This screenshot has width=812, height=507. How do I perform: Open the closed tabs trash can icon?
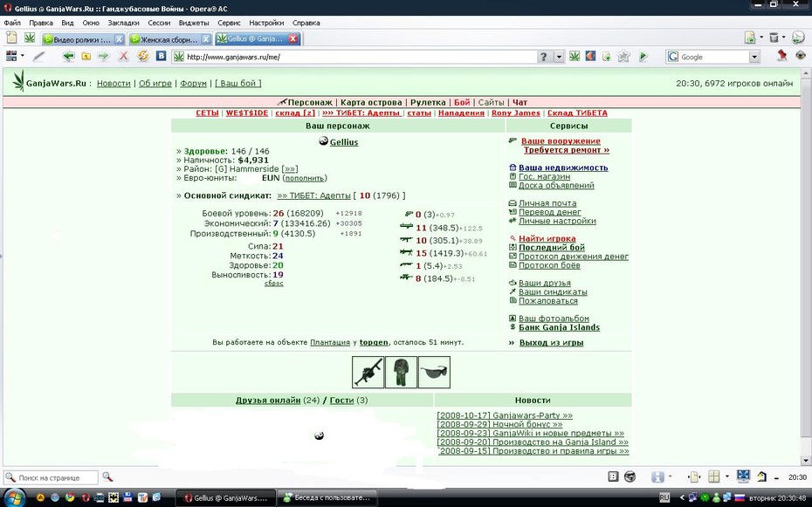(774, 38)
